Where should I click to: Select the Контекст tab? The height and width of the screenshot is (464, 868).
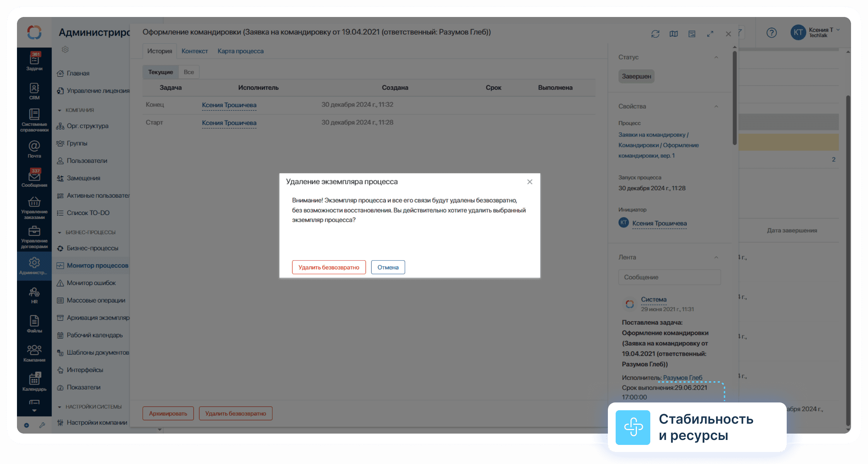tap(195, 51)
